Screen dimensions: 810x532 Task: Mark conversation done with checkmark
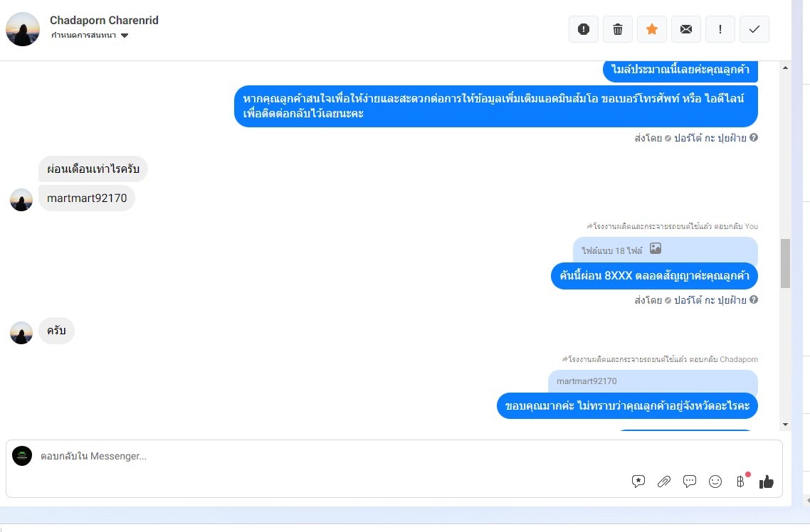tap(754, 29)
